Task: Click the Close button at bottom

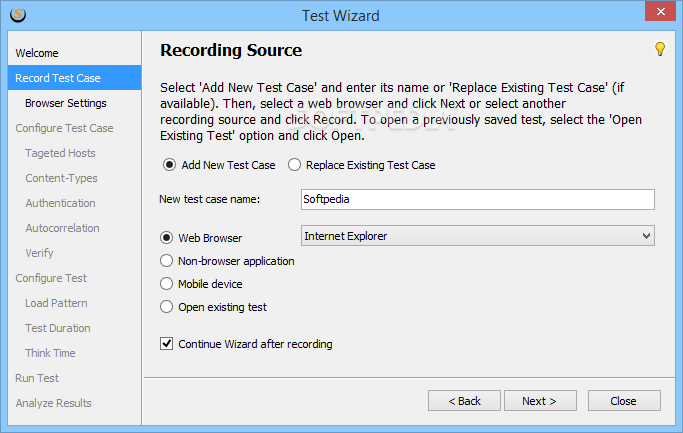Action: tap(624, 401)
